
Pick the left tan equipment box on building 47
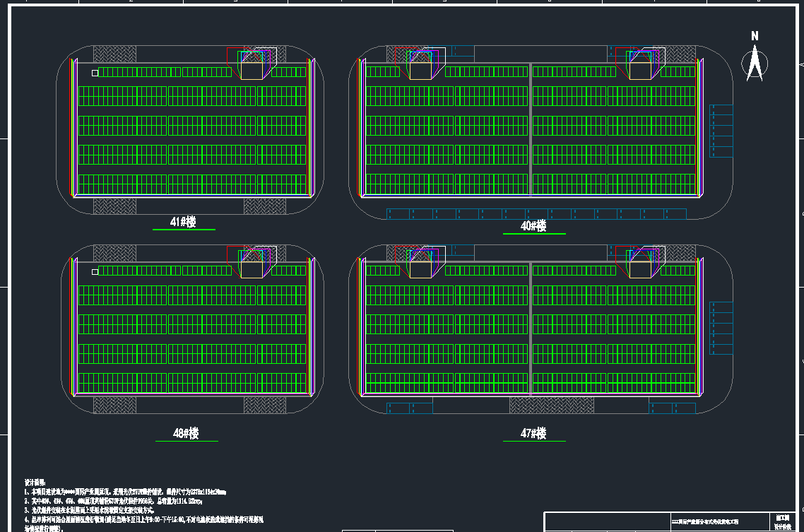tap(420, 269)
